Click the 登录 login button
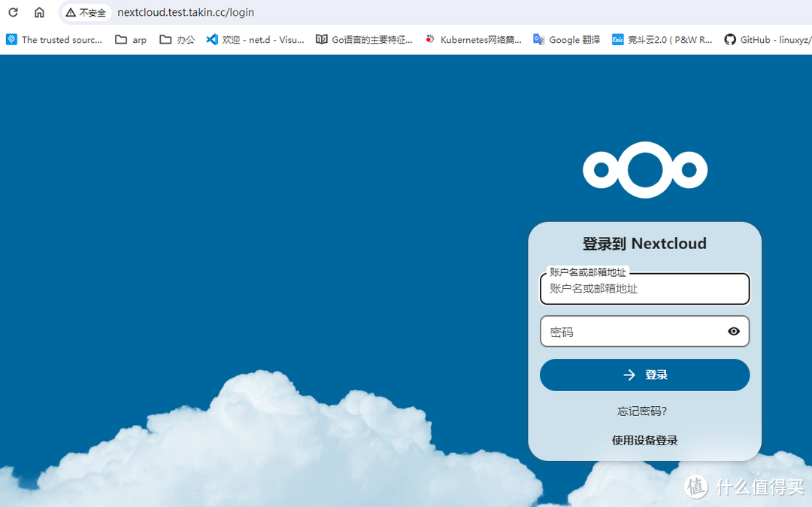The width and height of the screenshot is (812, 507). point(644,375)
